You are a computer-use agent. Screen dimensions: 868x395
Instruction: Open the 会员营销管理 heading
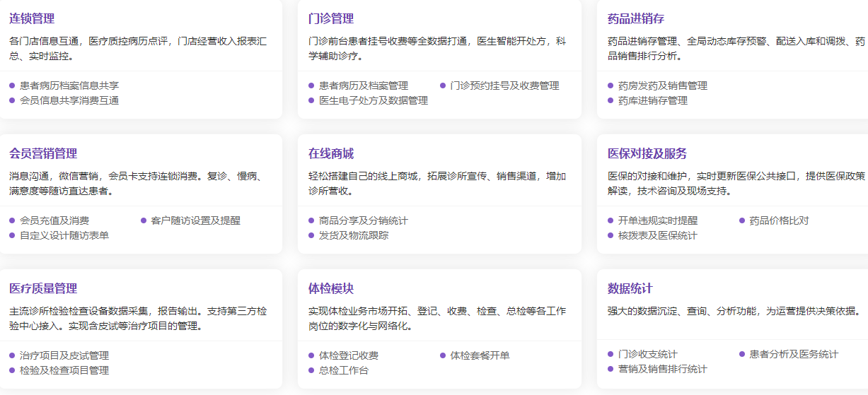click(43, 153)
